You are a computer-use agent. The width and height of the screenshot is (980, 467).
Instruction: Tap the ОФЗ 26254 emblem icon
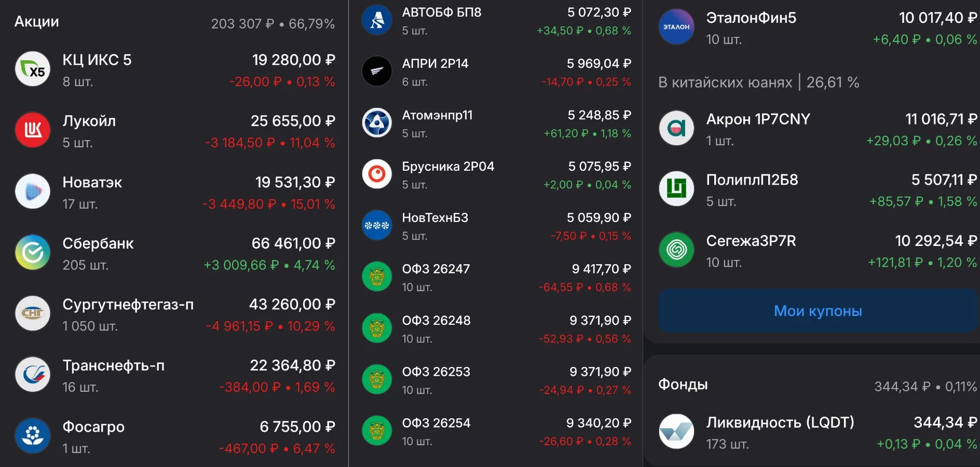377,431
